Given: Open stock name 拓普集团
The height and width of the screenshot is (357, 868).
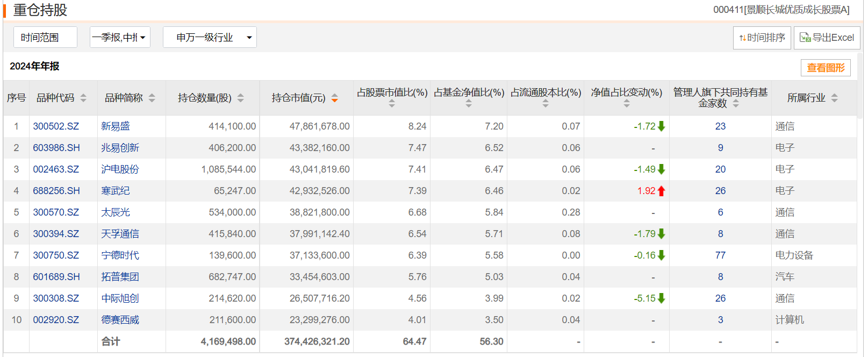Looking at the screenshot, I should point(120,277).
